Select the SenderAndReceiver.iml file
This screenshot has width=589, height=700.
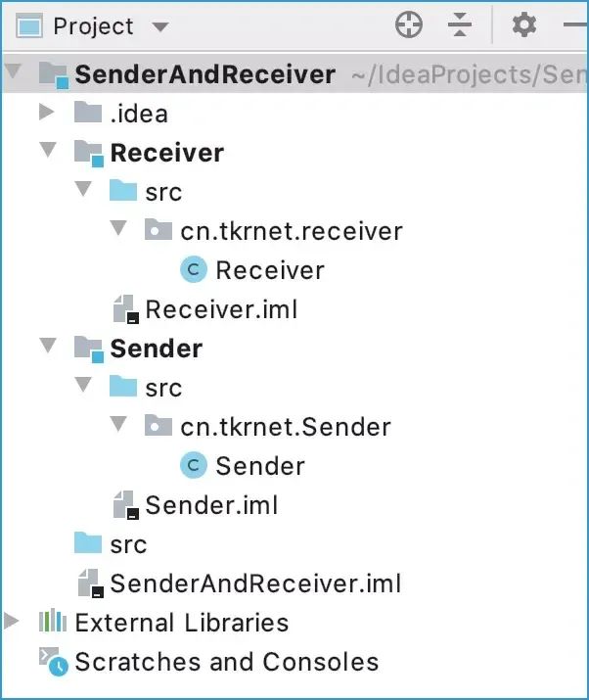240,583
